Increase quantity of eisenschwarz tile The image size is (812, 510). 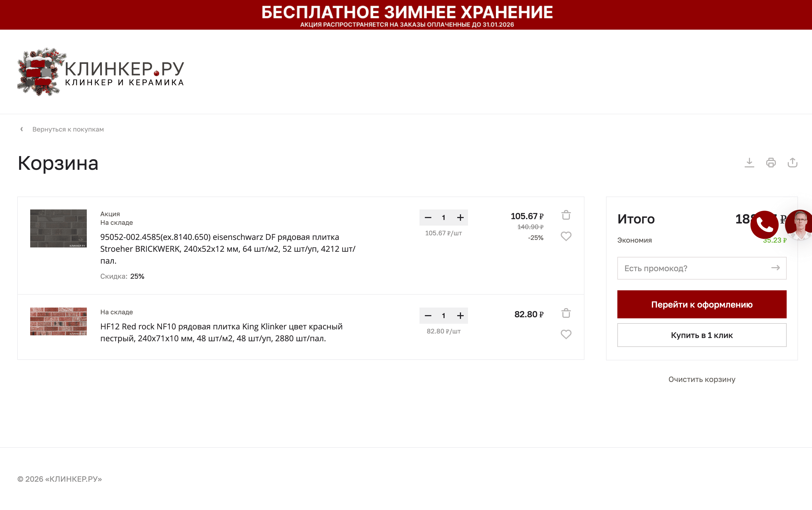pyautogui.click(x=460, y=218)
